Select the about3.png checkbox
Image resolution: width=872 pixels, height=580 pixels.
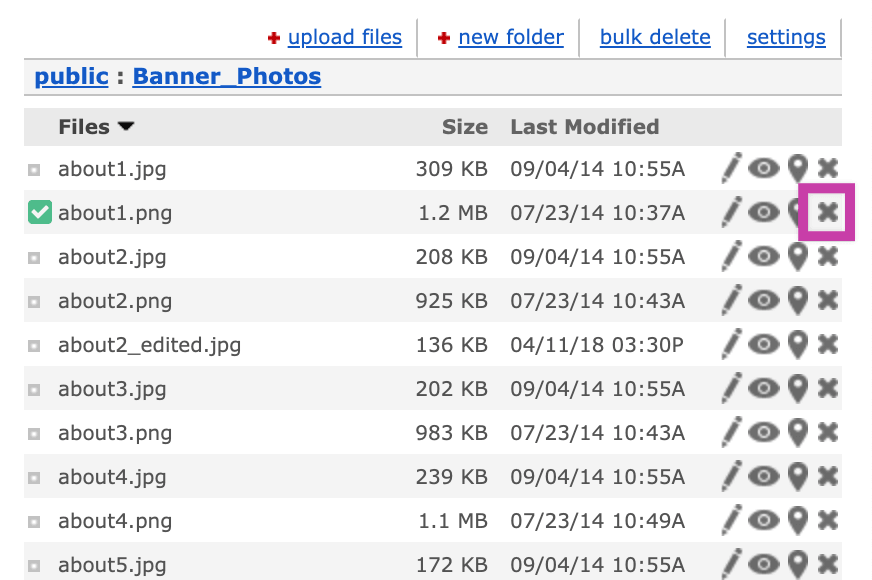(34, 434)
